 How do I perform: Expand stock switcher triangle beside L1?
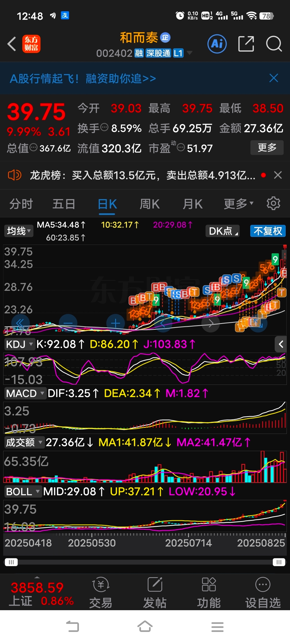(x=190, y=53)
